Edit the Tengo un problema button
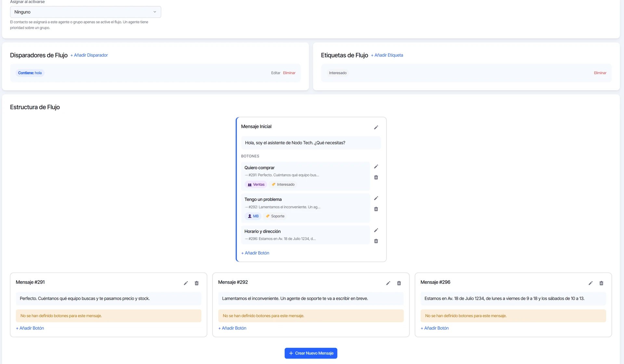 (x=376, y=198)
